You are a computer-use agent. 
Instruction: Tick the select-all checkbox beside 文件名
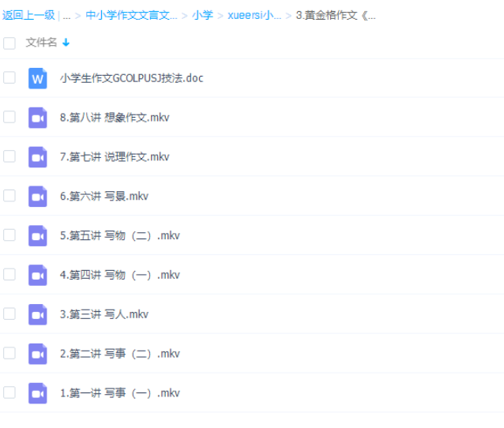tap(9, 43)
